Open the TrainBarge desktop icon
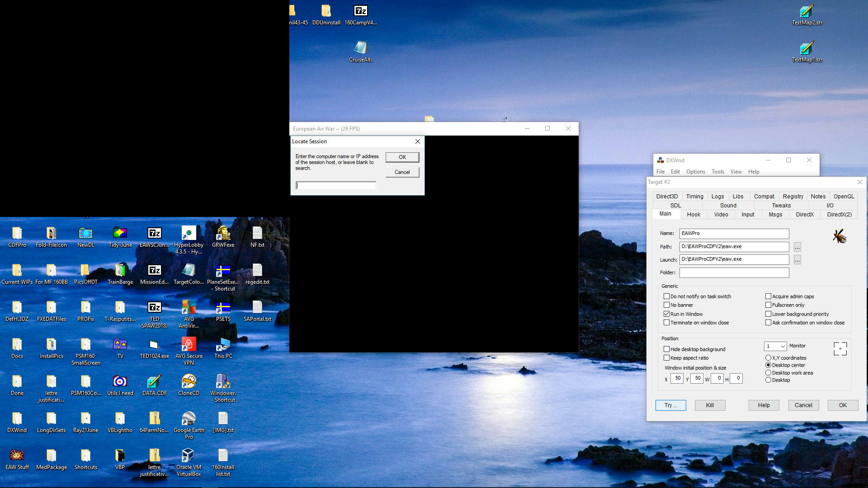This screenshot has width=868, height=488. [x=120, y=274]
